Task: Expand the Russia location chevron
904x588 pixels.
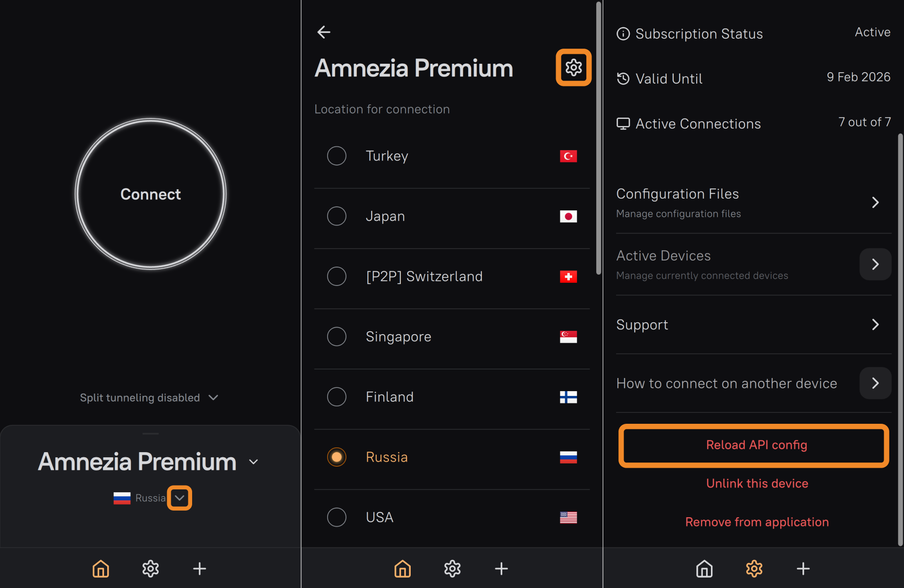Action: 179,498
